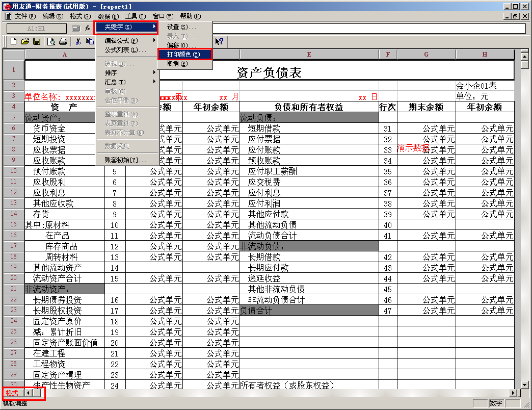This screenshot has height=410, width=532.
Task: Click the New file icon
Action: pyautogui.click(x=14, y=41)
